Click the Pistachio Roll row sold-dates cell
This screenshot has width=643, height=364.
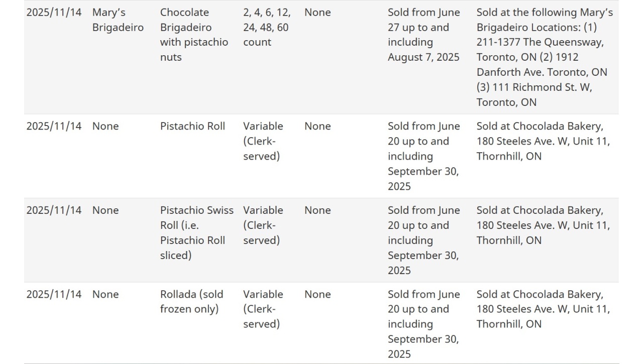pyautogui.click(x=423, y=156)
